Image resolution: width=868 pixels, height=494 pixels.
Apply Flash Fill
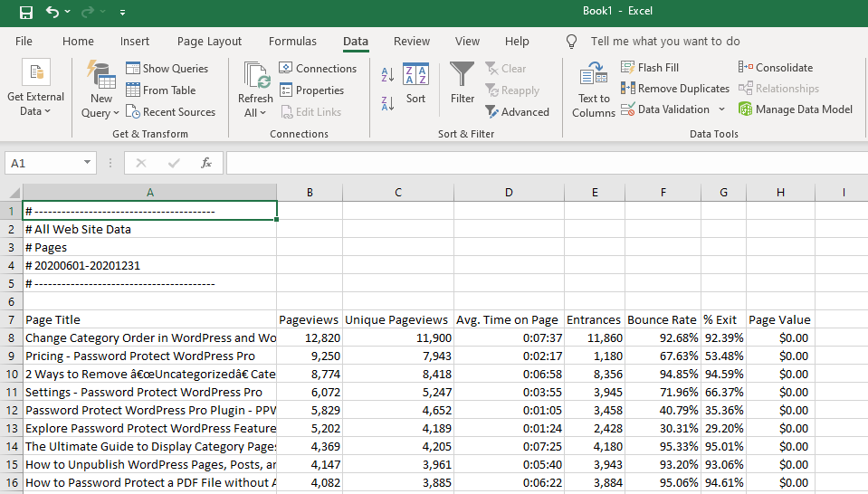[650, 68]
